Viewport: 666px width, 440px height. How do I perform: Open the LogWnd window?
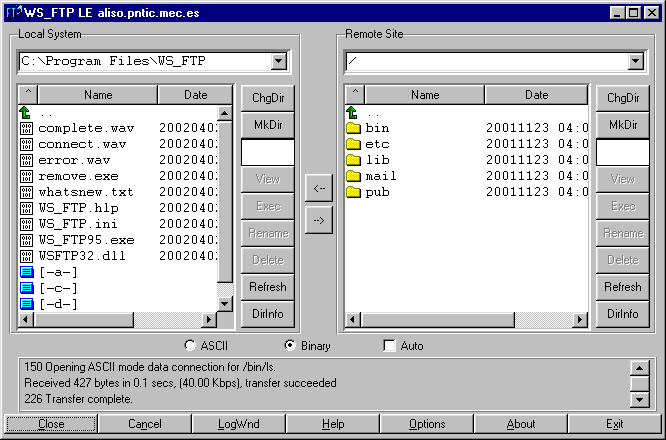point(239,424)
